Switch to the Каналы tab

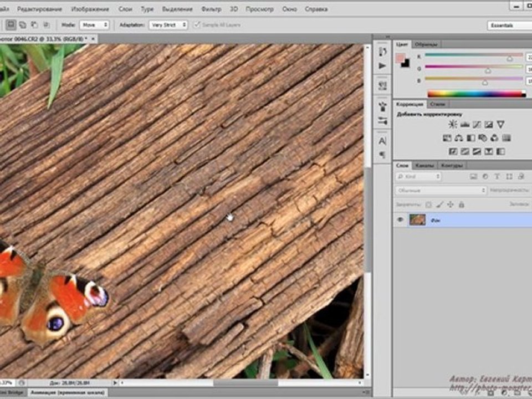pyautogui.click(x=425, y=166)
